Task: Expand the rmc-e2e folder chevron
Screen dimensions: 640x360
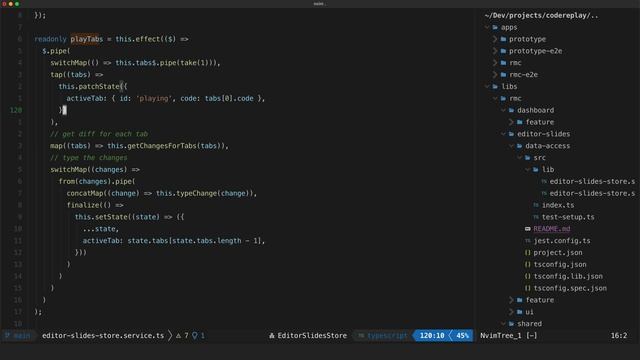Action: coord(495,75)
